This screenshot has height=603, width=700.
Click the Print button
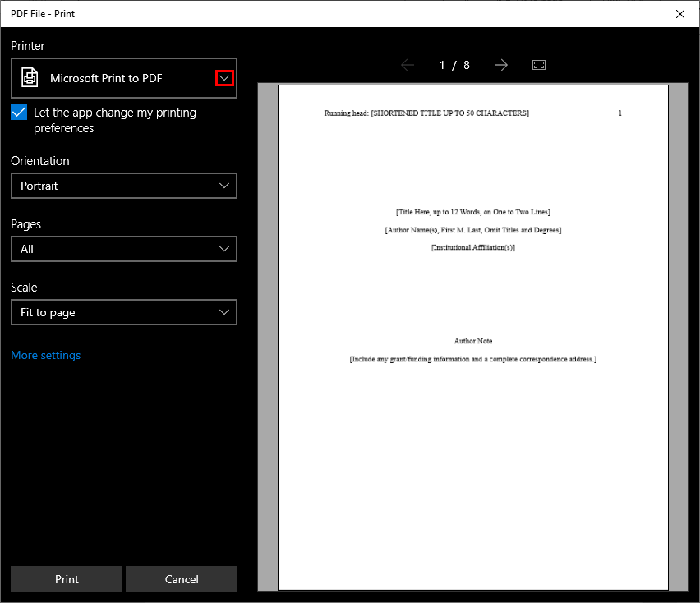pos(66,579)
